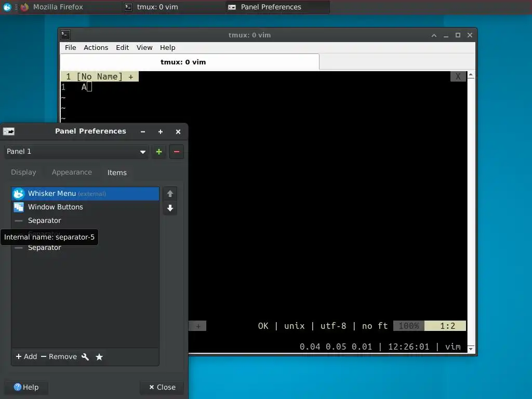The width and height of the screenshot is (532, 399).
Task: Click the 100% indicator in vim statusline
Action: 409,326
